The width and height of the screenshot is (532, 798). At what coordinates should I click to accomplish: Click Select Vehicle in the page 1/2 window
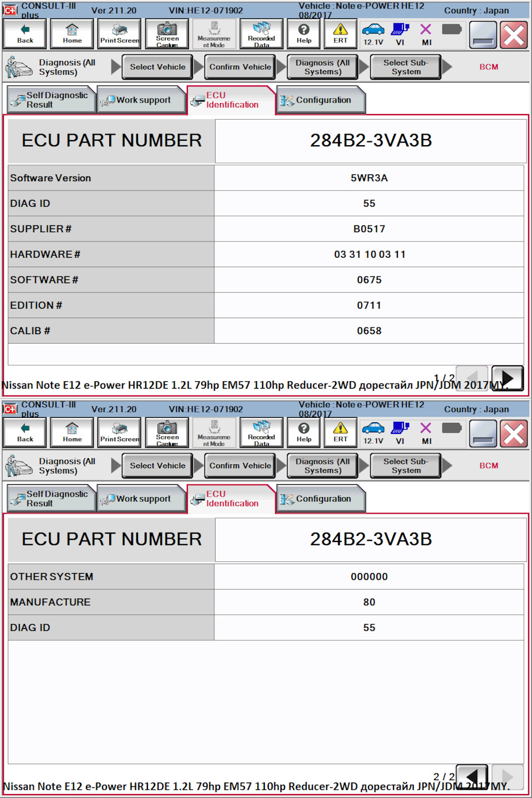click(157, 67)
